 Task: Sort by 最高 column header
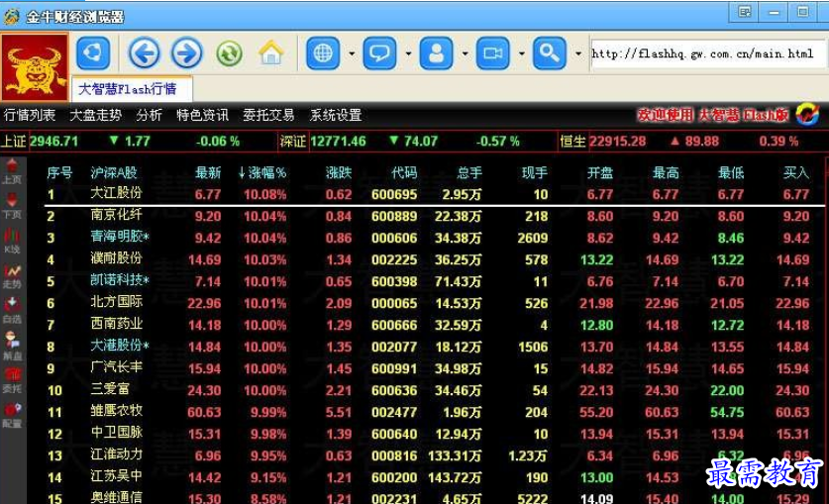(x=666, y=172)
